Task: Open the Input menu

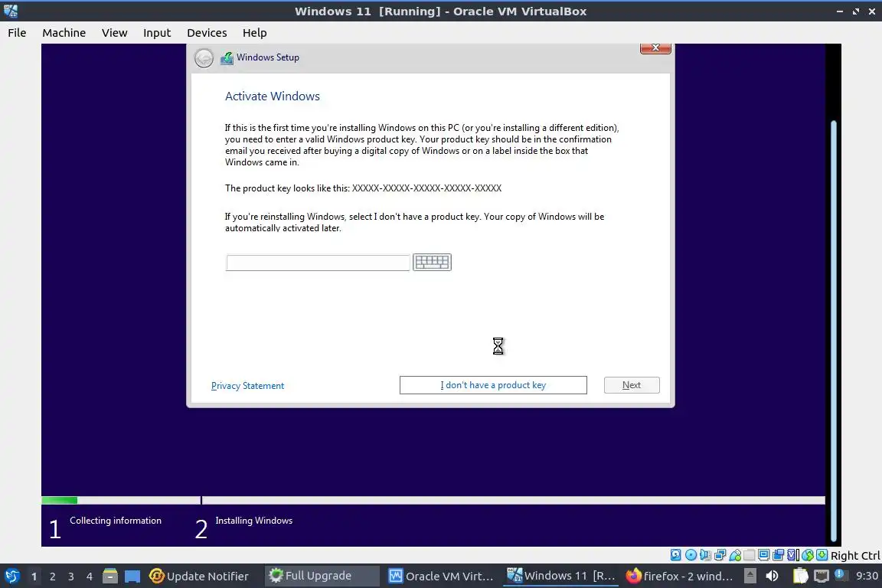Action: point(157,33)
